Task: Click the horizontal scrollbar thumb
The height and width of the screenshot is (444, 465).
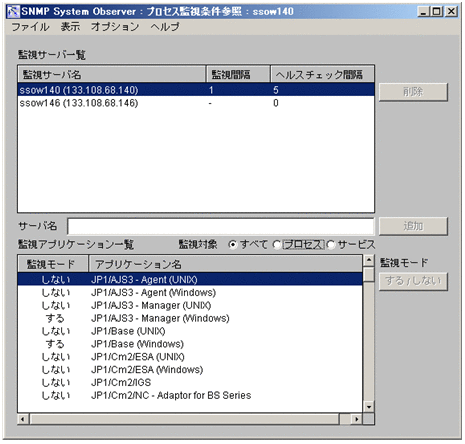Action: (184, 419)
